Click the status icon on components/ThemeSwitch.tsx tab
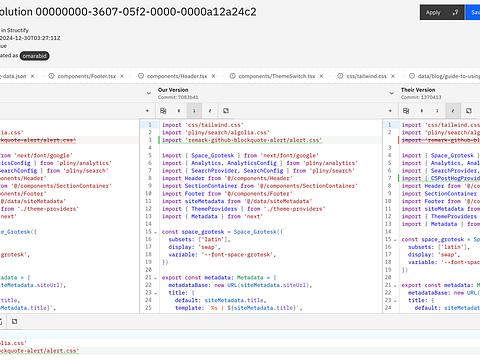This screenshot has height=360, width=480. (232, 76)
